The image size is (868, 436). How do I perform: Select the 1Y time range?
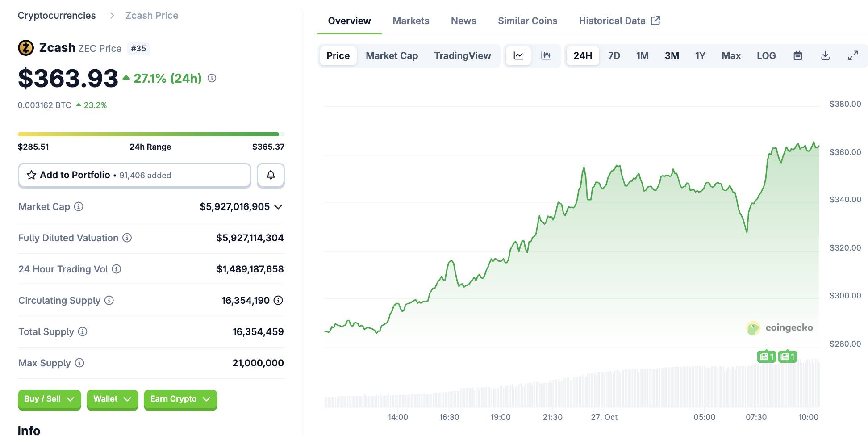[x=700, y=56]
